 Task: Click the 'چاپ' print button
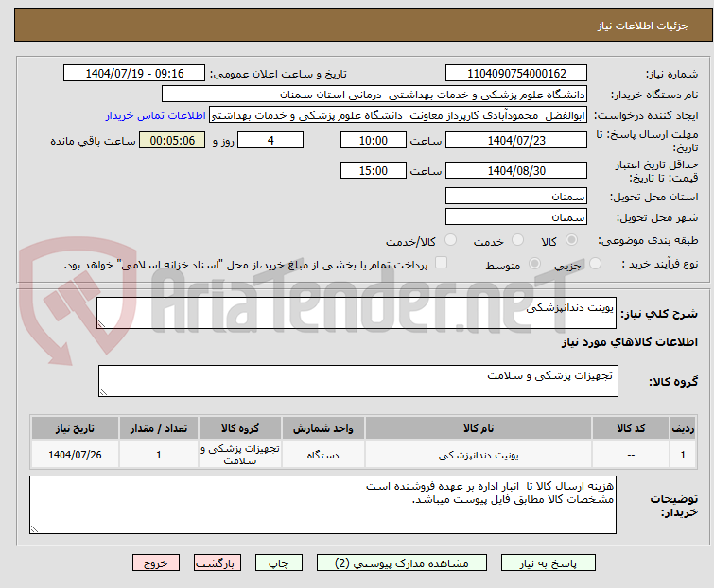pos(279,563)
